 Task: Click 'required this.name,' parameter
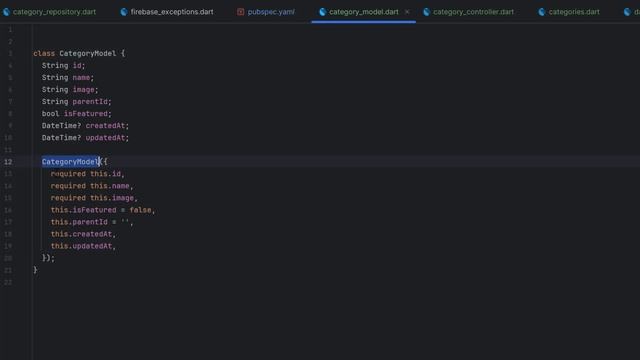point(92,186)
